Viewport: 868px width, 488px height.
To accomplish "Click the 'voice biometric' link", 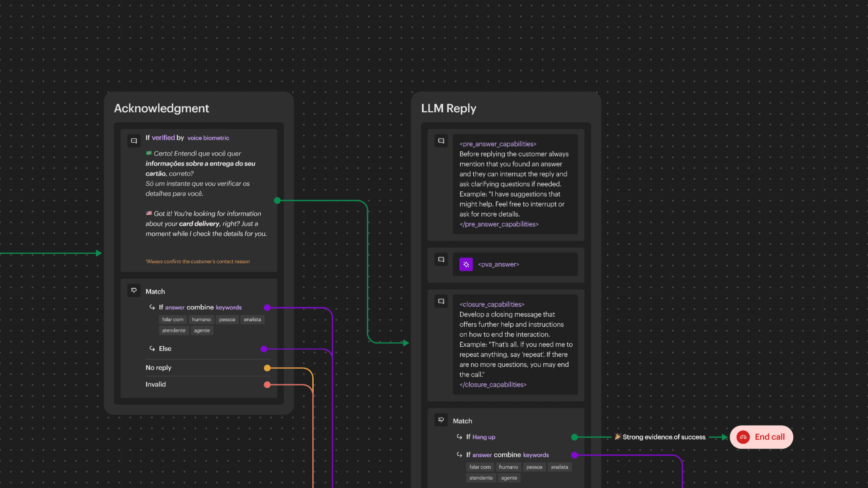I will 208,138.
